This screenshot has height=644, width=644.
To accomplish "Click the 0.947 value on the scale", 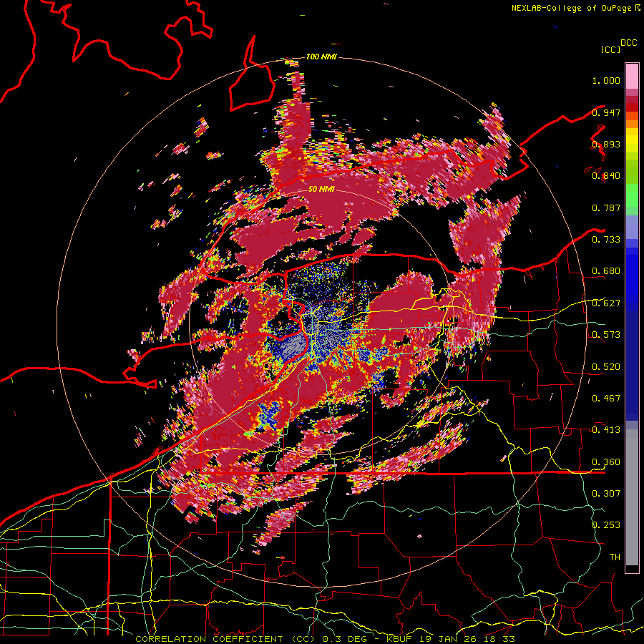I will click(606, 112).
